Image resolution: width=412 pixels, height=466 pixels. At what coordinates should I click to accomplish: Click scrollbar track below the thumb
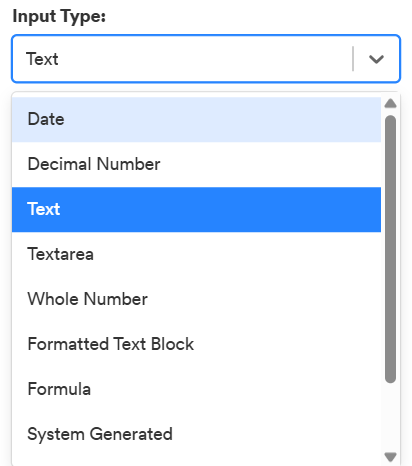coord(390,417)
